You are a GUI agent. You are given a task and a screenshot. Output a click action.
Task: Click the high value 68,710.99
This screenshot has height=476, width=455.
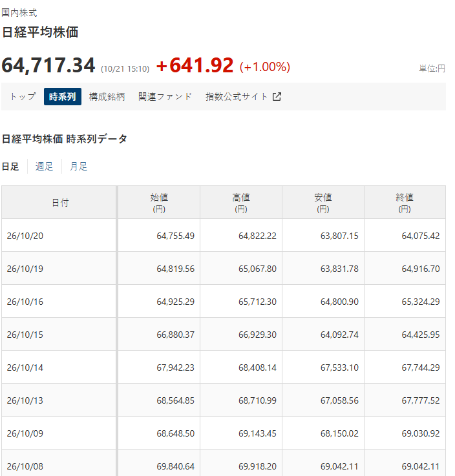coord(258,400)
